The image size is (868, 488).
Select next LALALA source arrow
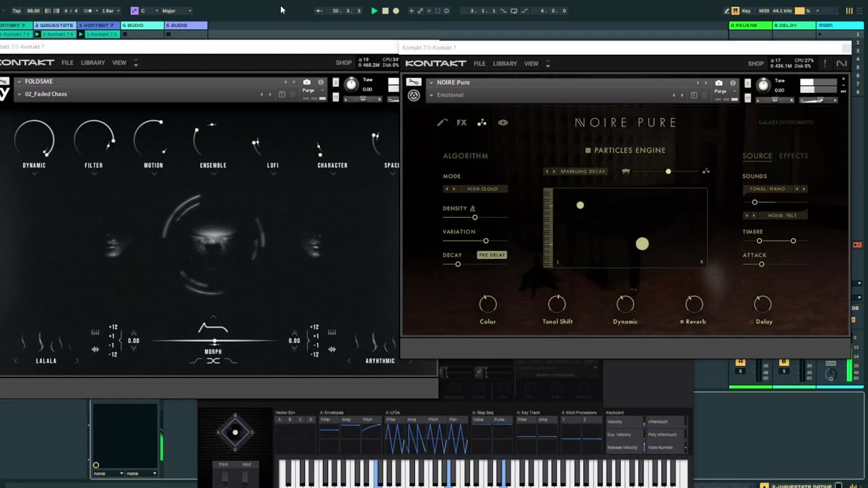pos(77,361)
